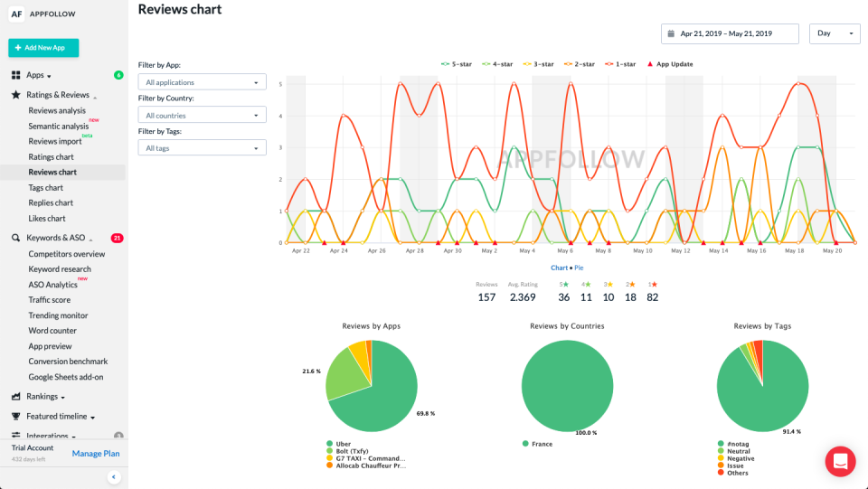Collapse the Ratings & Reviews section
868x489 pixels.
[x=61, y=95]
